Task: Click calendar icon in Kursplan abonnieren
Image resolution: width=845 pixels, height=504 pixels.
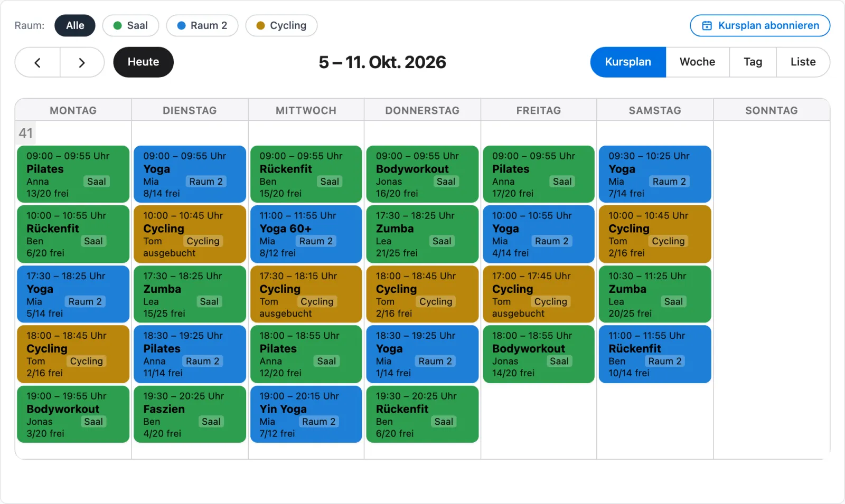Action: (707, 25)
